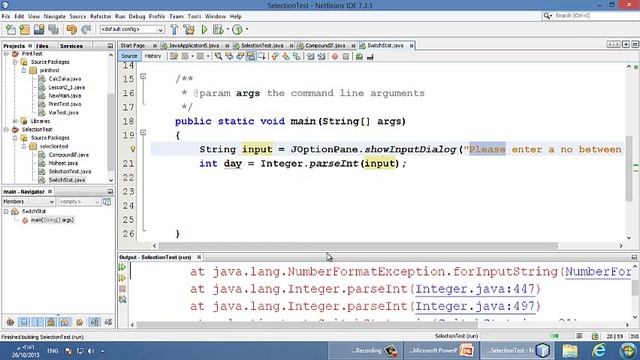Viewport: 640px width, 360px height.
Task: Toggle Show Non-Public Members filter in Navigator
Action: tap(51, 322)
